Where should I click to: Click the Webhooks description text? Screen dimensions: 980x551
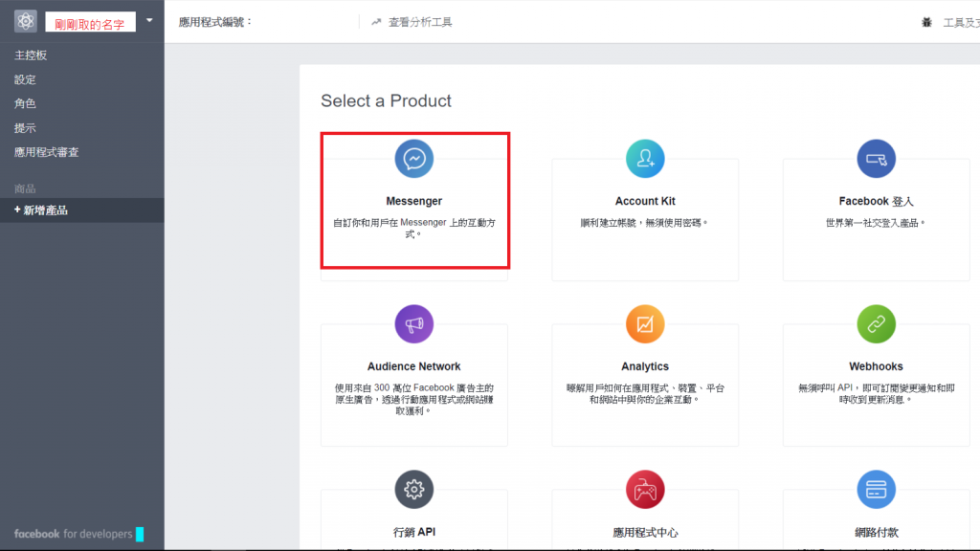point(876,393)
